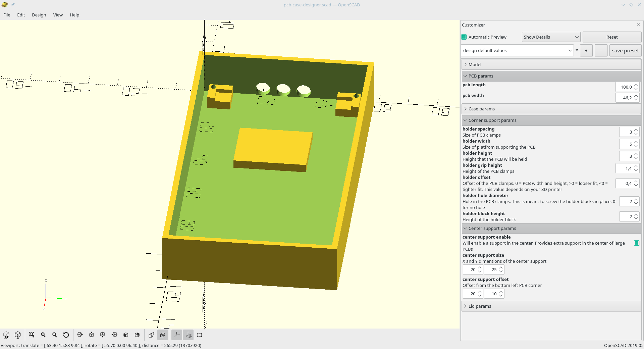Zoom out with the magnifier minus icon
Screen dimensions: 644x349
[x=55, y=335]
